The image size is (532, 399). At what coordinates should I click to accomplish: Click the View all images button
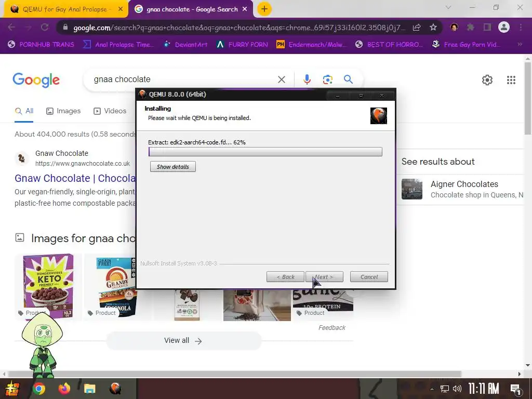coord(183,341)
